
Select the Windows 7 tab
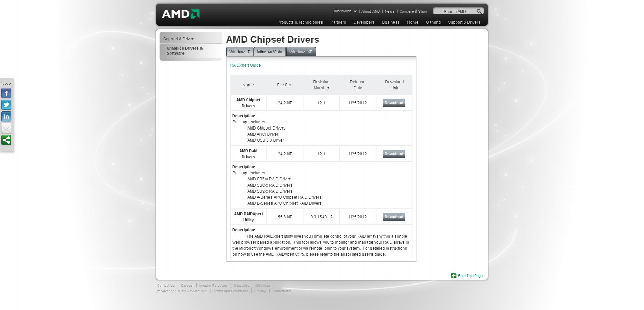click(240, 52)
